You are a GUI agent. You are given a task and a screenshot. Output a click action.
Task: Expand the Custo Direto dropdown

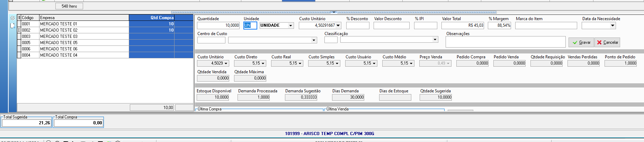click(263, 63)
